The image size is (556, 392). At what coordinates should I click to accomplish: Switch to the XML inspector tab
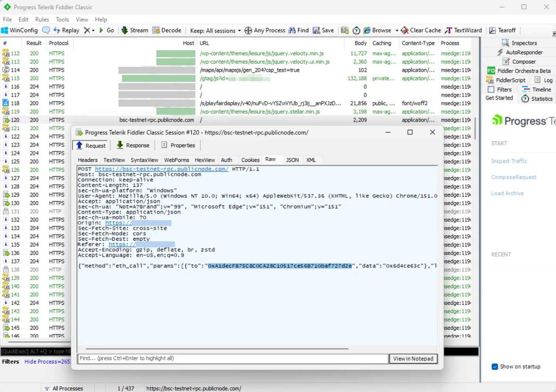pyautogui.click(x=311, y=160)
